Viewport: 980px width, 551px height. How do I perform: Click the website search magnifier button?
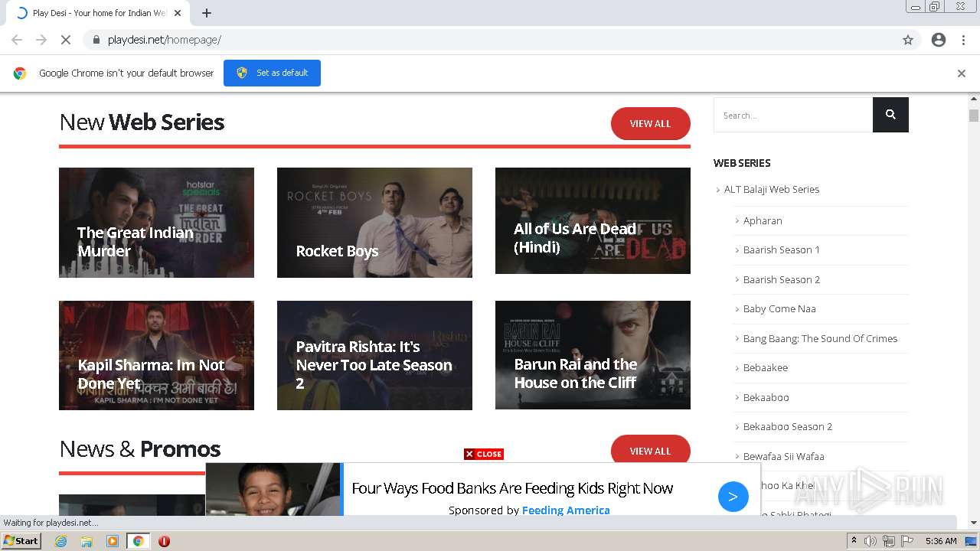(890, 115)
